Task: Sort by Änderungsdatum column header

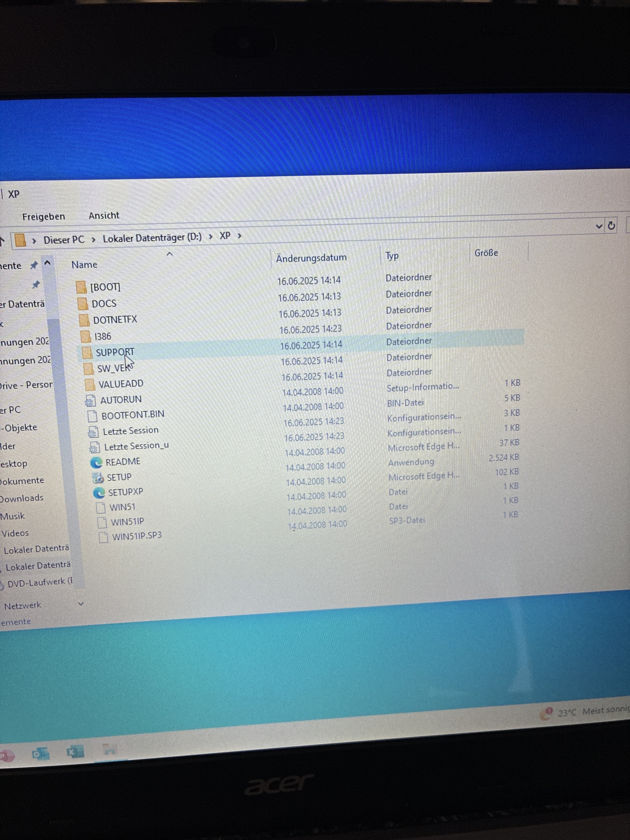Action: pos(311,257)
